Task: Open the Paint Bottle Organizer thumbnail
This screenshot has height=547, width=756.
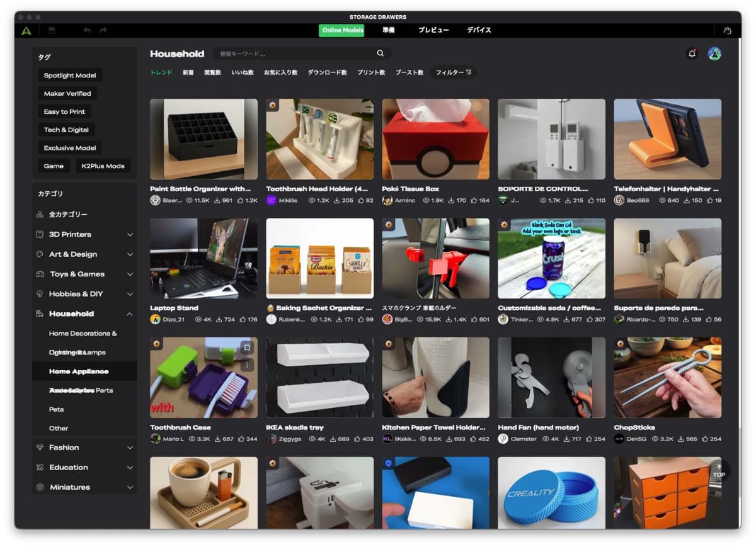Action: (x=203, y=139)
